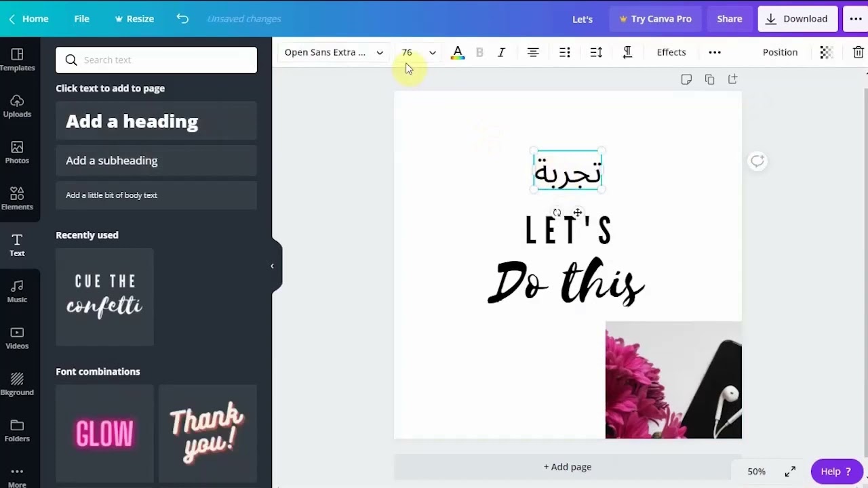Screen dimensions: 868x488
Task: Open the File menu
Action: tap(81, 19)
